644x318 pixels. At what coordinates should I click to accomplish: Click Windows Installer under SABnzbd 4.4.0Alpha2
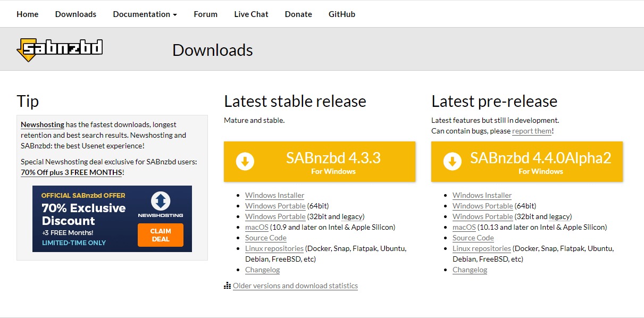pos(482,195)
